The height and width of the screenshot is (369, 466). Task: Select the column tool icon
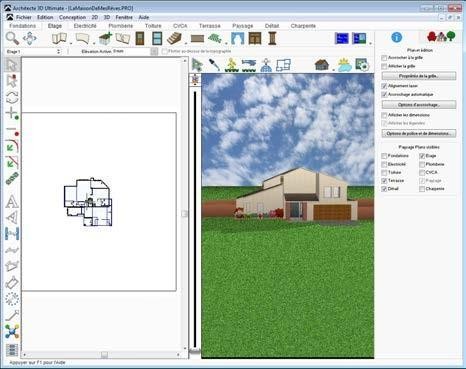click(x=272, y=38)
